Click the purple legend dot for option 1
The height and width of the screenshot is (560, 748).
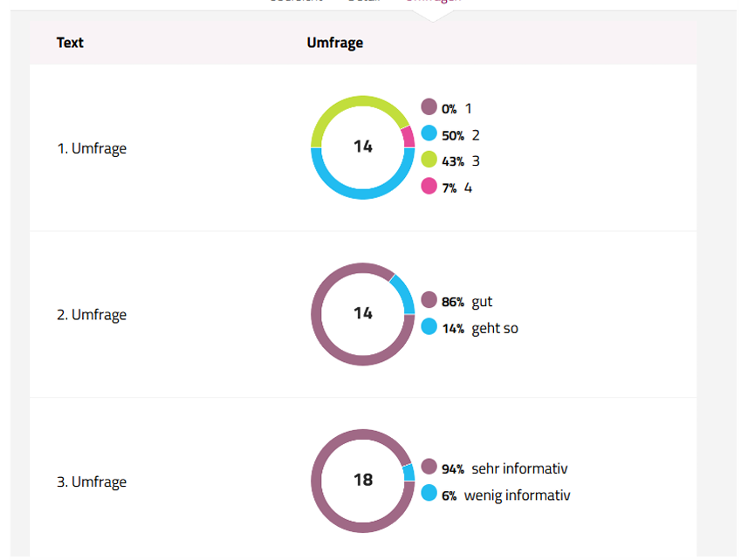click(x=429, y=107)
